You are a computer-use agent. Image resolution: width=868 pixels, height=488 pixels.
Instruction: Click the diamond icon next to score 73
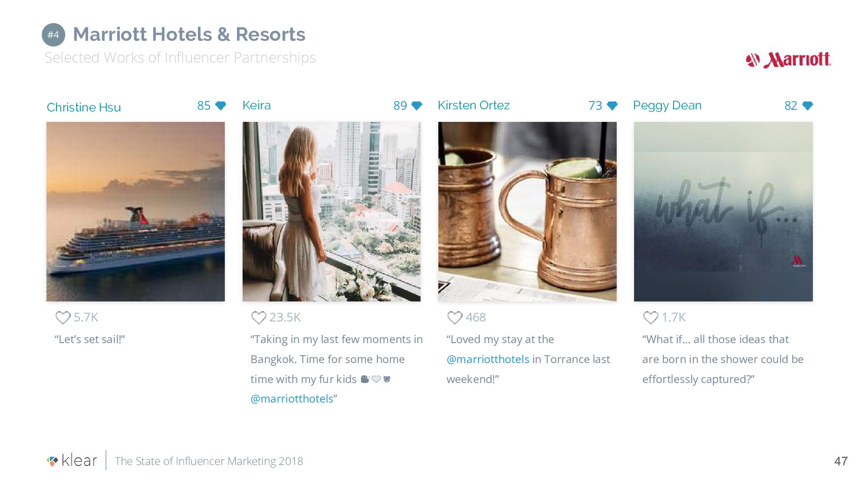tap(612, 105)
